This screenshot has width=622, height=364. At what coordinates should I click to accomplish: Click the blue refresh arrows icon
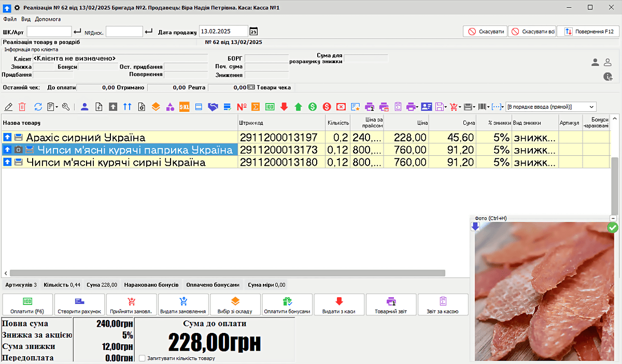pos(38,107)
